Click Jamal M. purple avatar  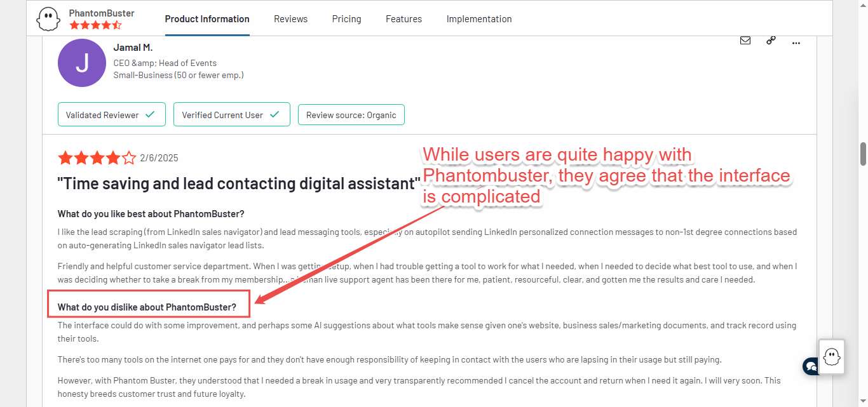click(82, 63)
